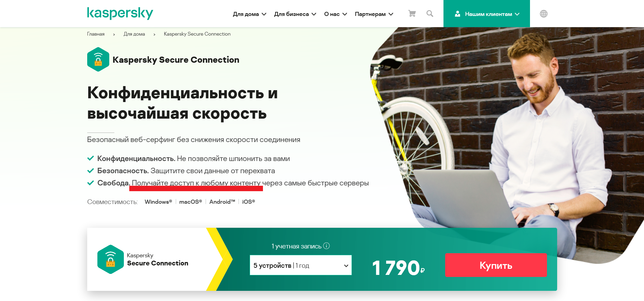Open the Для дома breadcrumb link
Screen dimensions: 644x301
point(134,34)
